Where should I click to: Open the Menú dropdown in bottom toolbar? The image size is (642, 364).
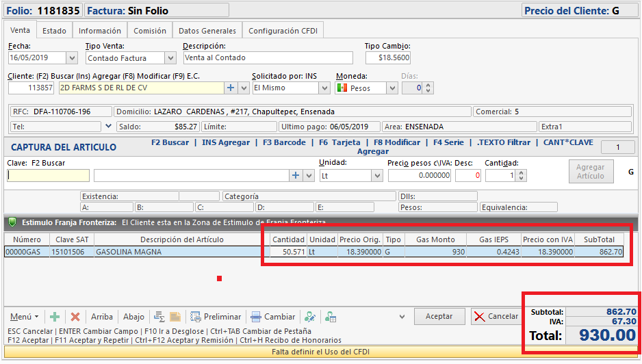tap(24, 317)
